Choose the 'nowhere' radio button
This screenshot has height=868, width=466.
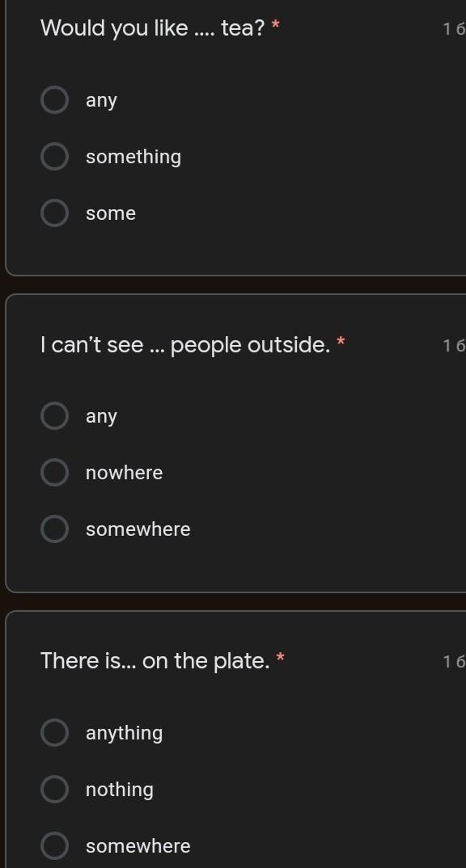pos(55,473)
